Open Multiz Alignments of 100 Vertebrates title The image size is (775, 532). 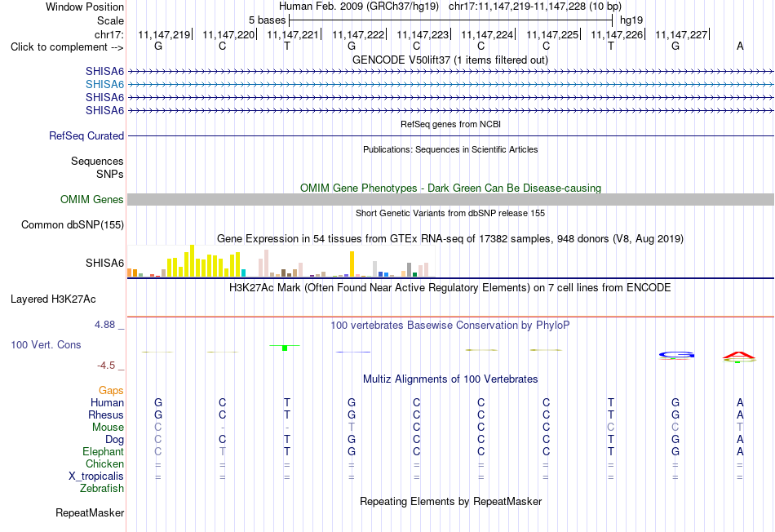pyautogui.click(x=450, y=379)
